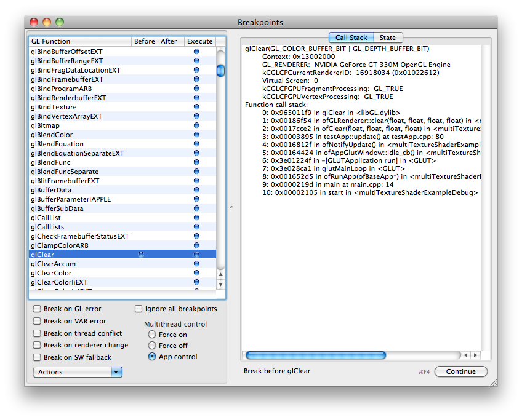
Task: Toggle Execute dot for glCallList
Action: (196, 218)
